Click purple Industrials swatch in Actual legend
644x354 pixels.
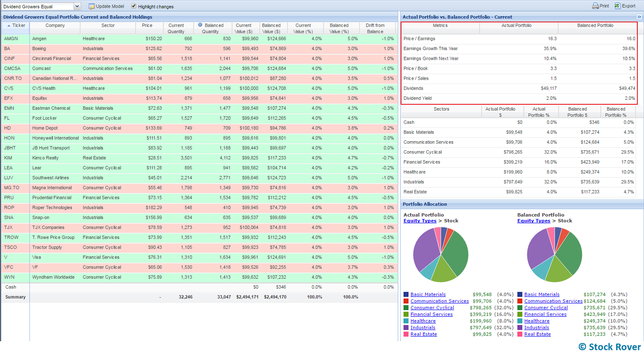coord(406,328)
